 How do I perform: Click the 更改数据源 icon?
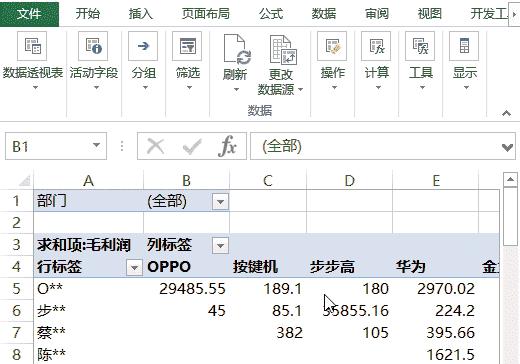tap(283, 49)
